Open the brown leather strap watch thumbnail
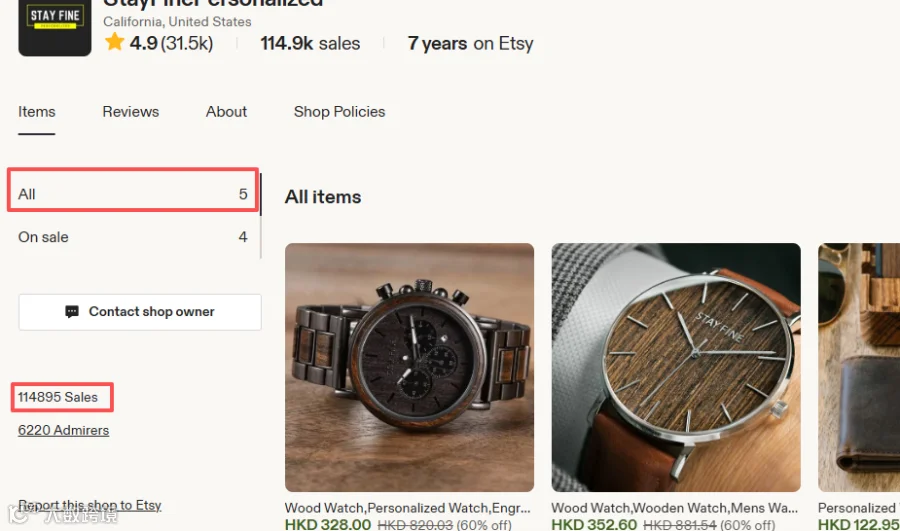This screenshot has height=531, width=900. point(676,367)
